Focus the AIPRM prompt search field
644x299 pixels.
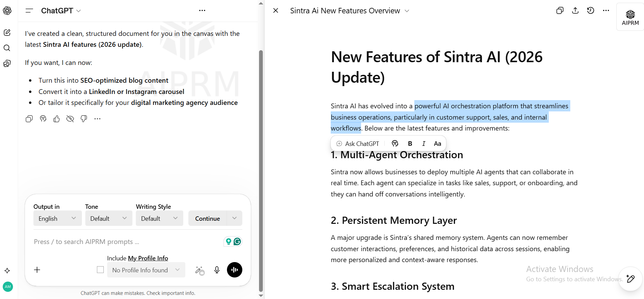click(126, 242)
